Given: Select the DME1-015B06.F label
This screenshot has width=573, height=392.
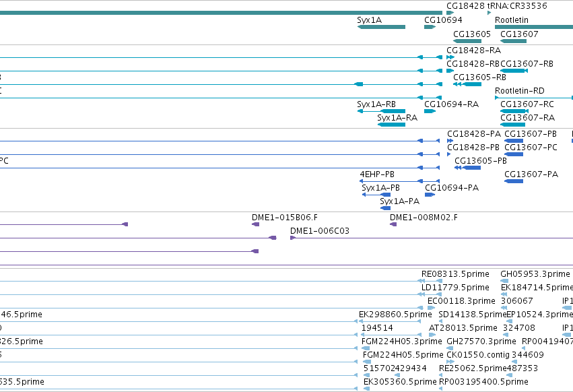Looking at the screenshot, I should point(285,218).
